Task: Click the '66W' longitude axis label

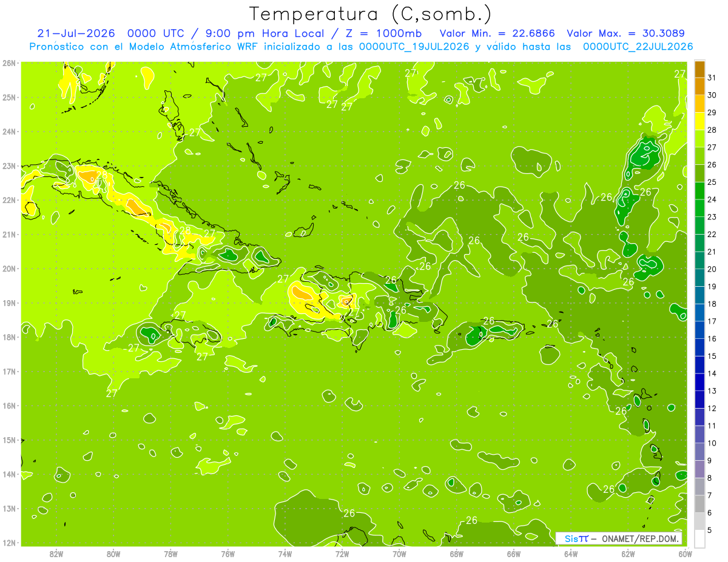Action: click(x=514, y=554)
